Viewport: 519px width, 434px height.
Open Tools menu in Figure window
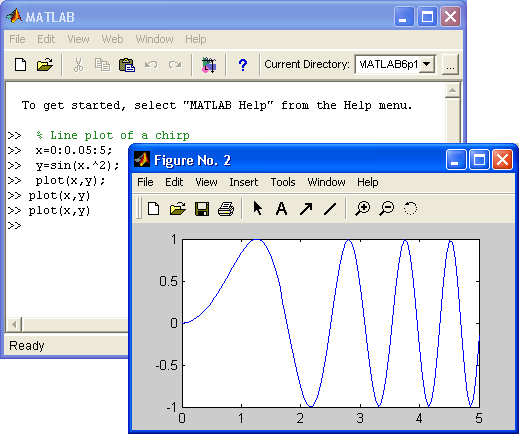[283, 182]
